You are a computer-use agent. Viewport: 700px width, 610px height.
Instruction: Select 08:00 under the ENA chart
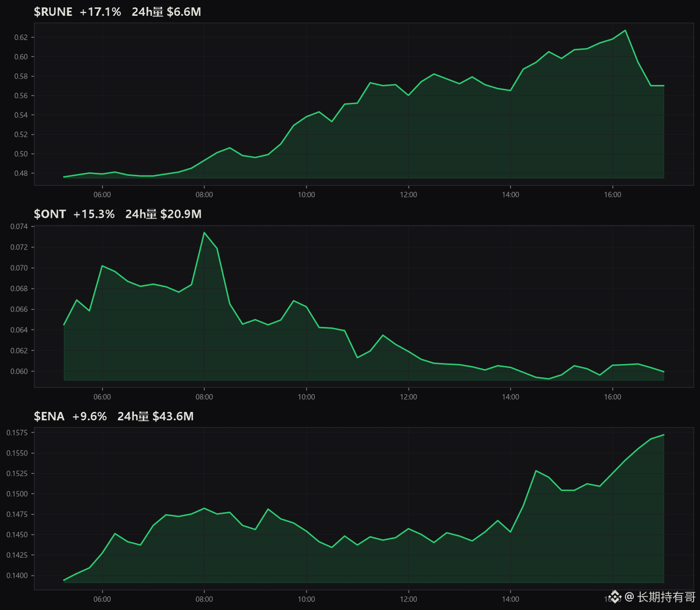click(204, 599)
